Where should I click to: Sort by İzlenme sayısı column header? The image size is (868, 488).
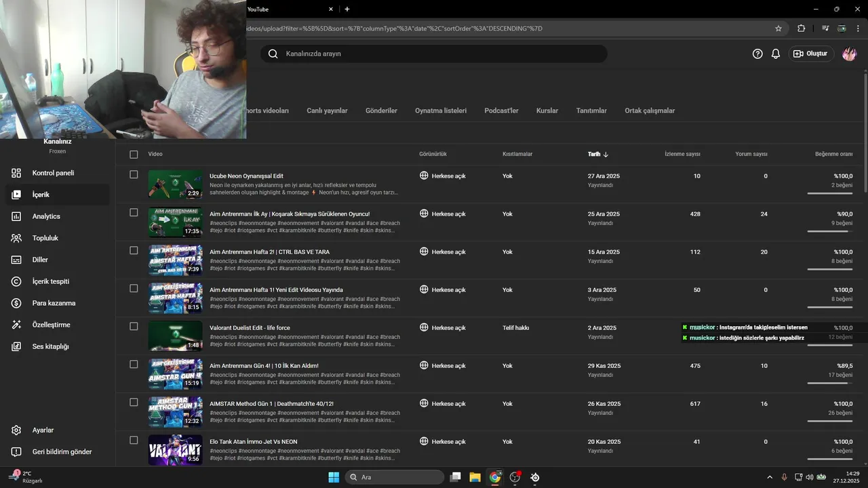(682, 155)
